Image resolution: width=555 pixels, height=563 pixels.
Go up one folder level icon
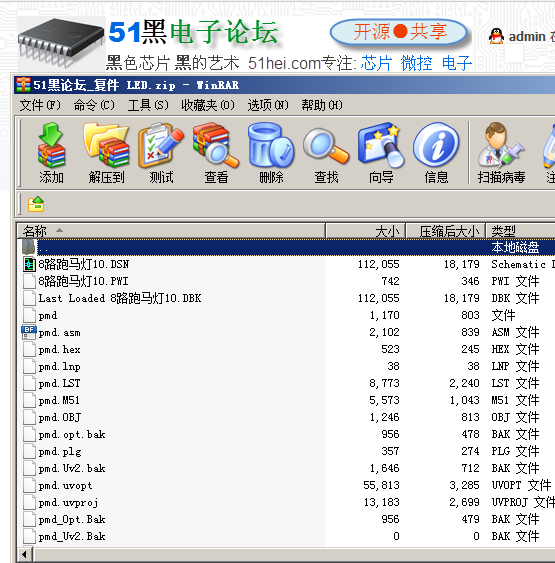click(x=36, y=204)
